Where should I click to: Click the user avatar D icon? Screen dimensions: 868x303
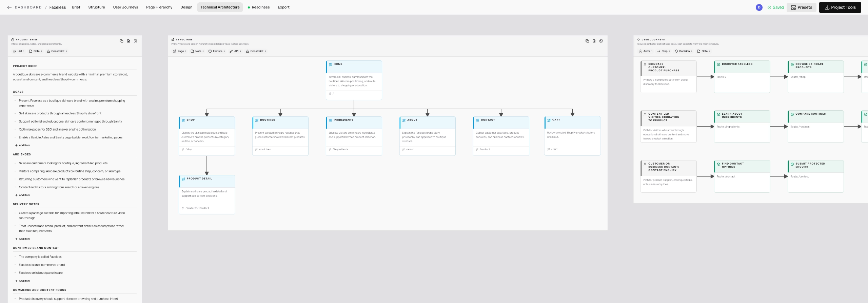click(x=759, y=7)
